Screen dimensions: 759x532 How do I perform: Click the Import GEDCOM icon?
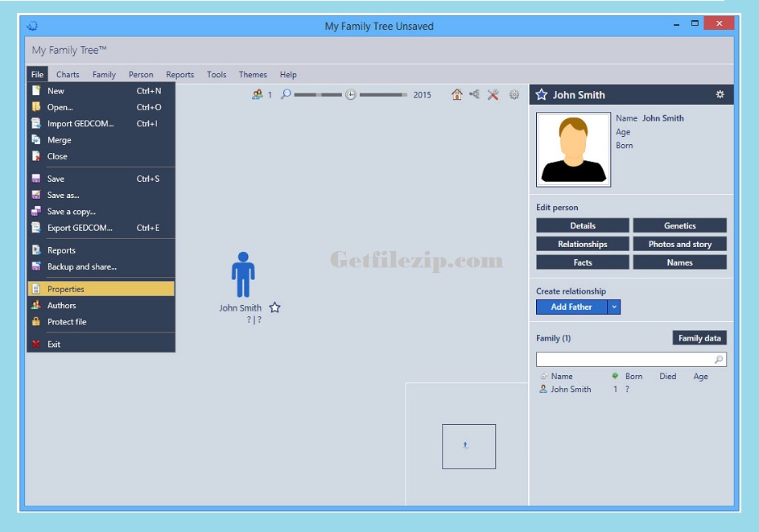[36, 123]
